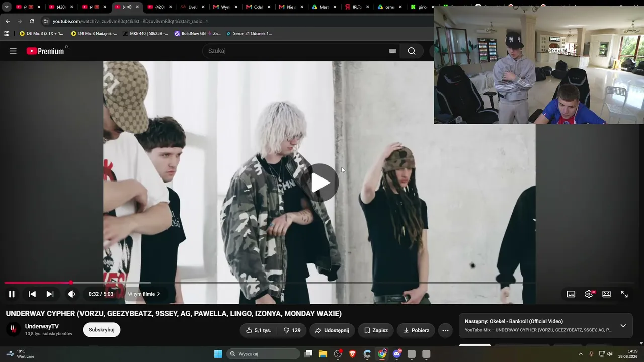644x362 pixels.
Task: Open Google Chrome from the taskbar
Action: (x=382, y=354)
